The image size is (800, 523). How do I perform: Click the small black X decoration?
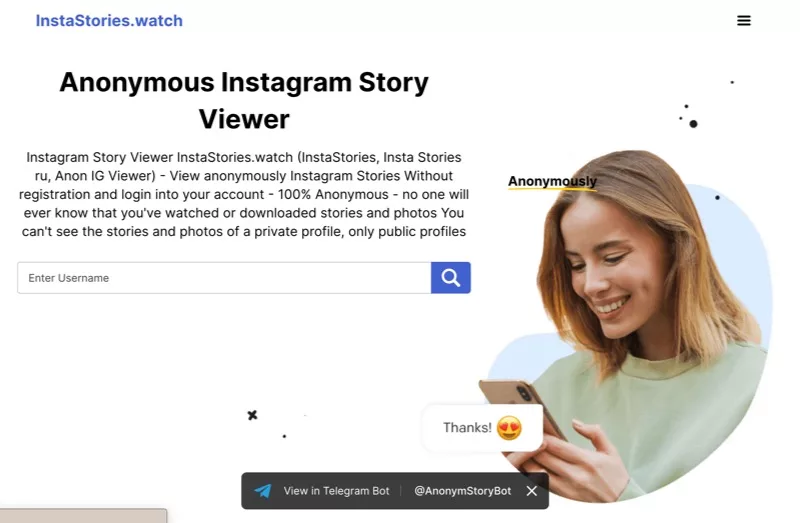click(x=252, y=415)
